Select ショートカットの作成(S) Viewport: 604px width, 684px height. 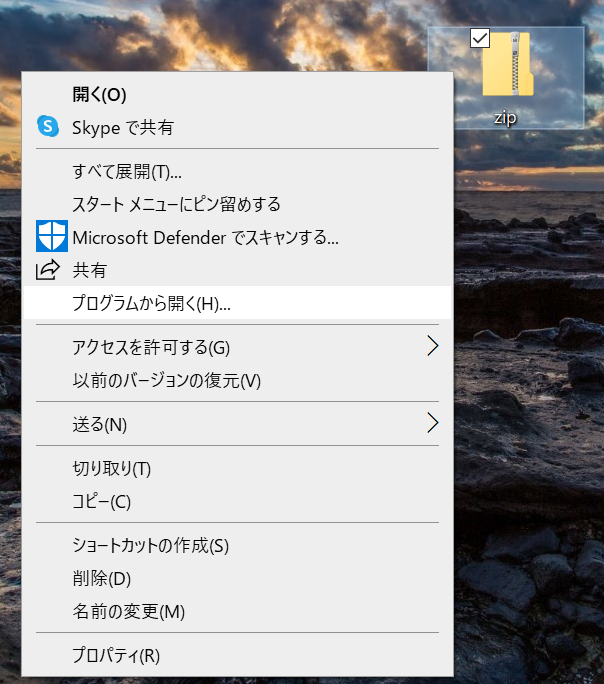[238, 545]
